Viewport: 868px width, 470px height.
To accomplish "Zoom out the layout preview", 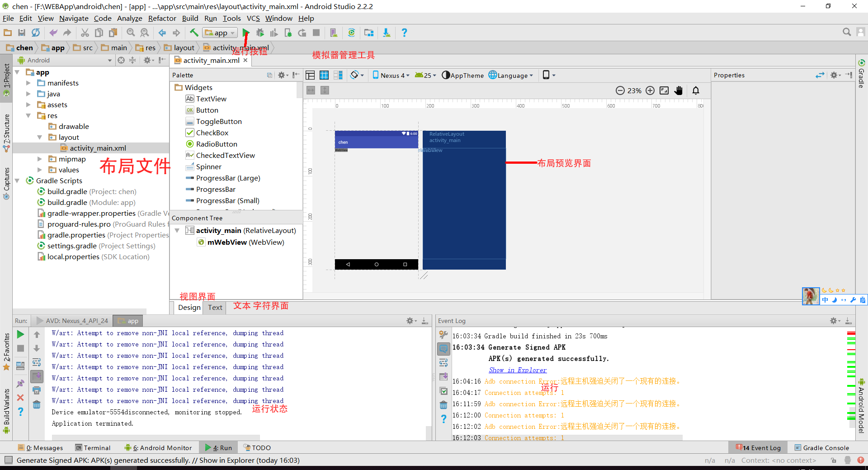I will click(620, 90).
